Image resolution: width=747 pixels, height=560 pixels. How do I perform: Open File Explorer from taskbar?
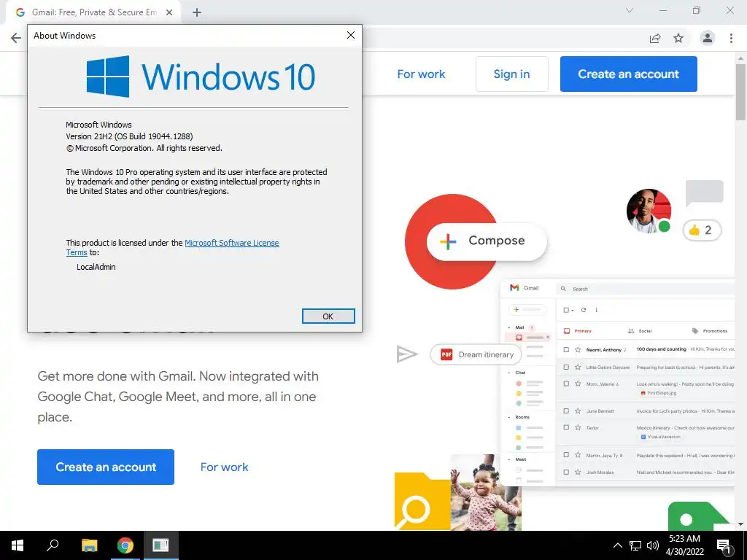(x=89, y=545)
